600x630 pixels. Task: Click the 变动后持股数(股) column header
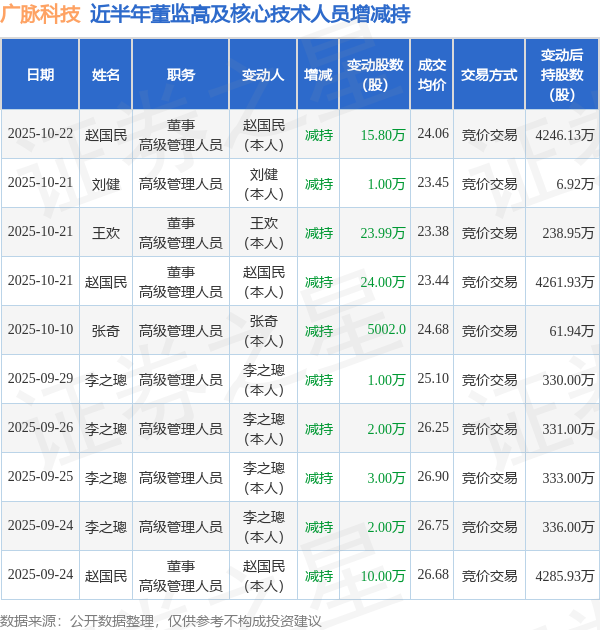point(562,75)
